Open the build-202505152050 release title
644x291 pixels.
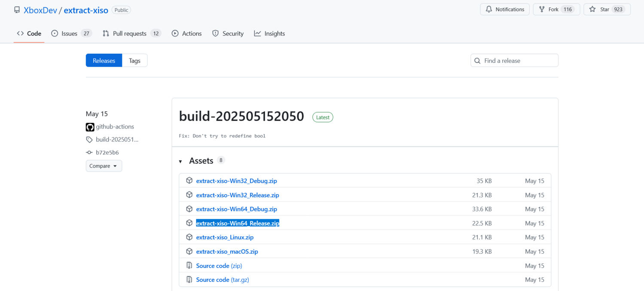pyautogui.click(x=241, y=116)
